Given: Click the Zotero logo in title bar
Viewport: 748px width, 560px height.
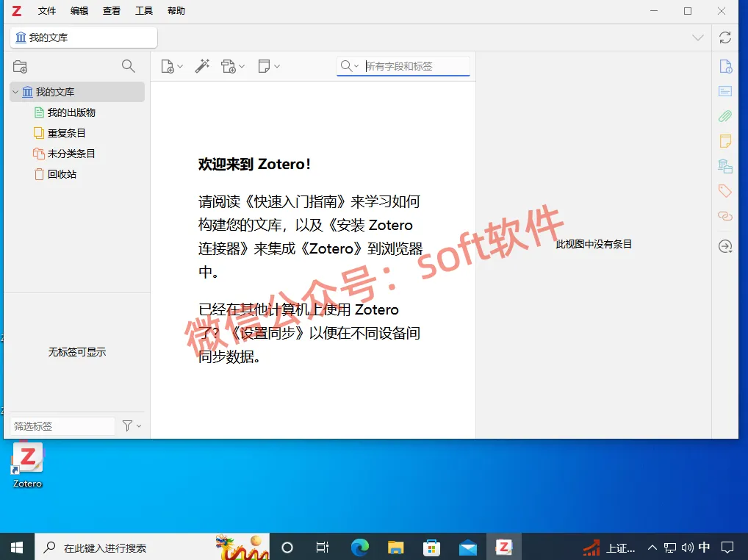Looking at the screenshot, I should point(17,10).
